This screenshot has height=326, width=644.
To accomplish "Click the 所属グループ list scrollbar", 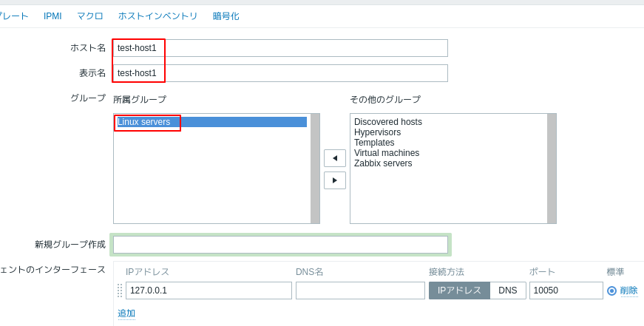I will click(315, 169).
